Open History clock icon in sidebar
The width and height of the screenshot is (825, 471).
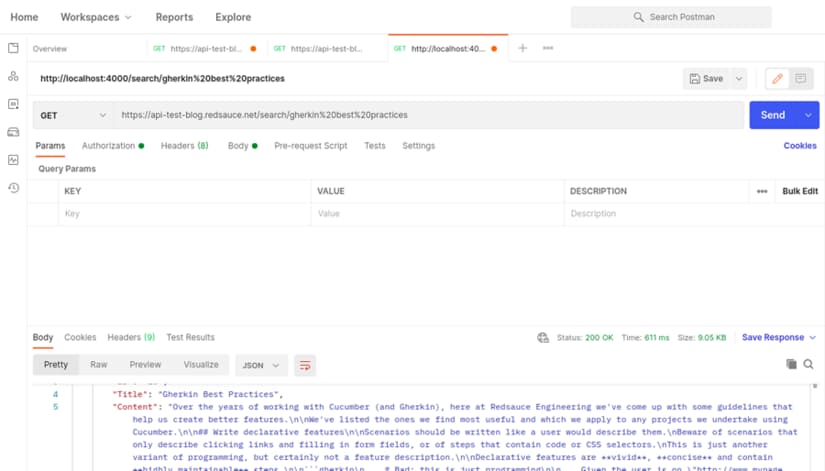[x=14, y=188]
